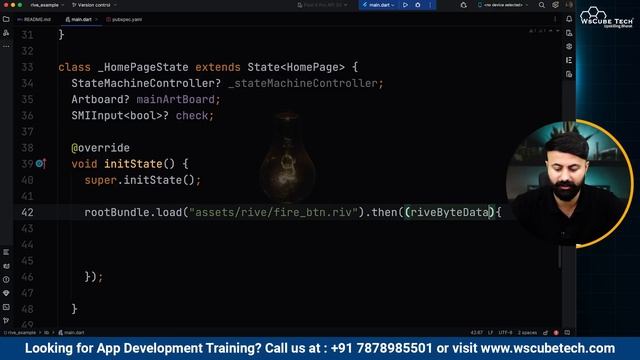
Task: Open editor tab options (vertical dots)
Action: point(555,19)
